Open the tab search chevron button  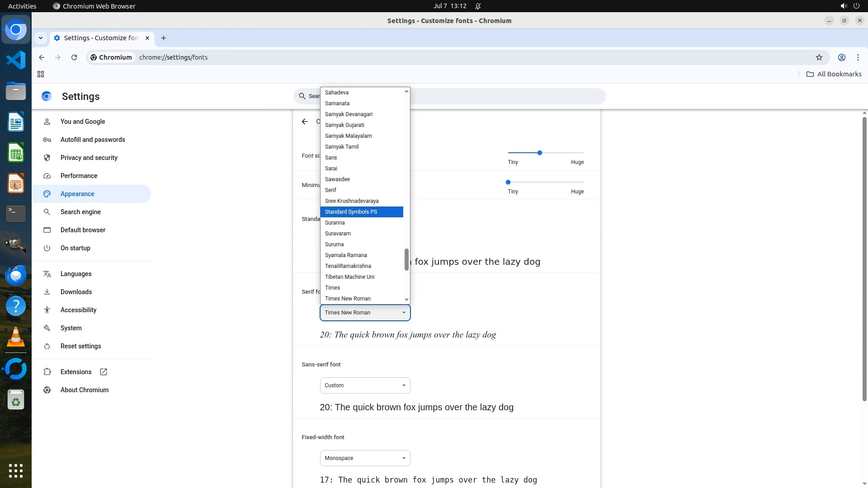(41, 38)
